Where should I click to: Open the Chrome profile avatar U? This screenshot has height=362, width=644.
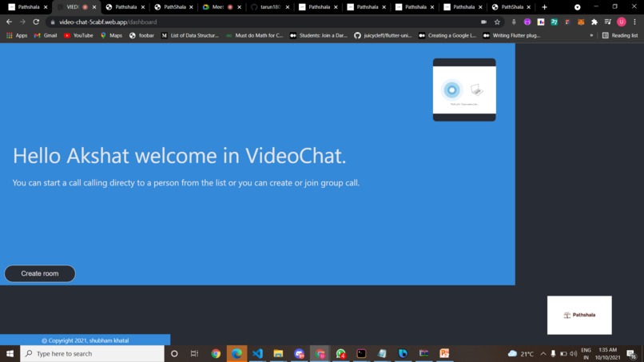622,22
